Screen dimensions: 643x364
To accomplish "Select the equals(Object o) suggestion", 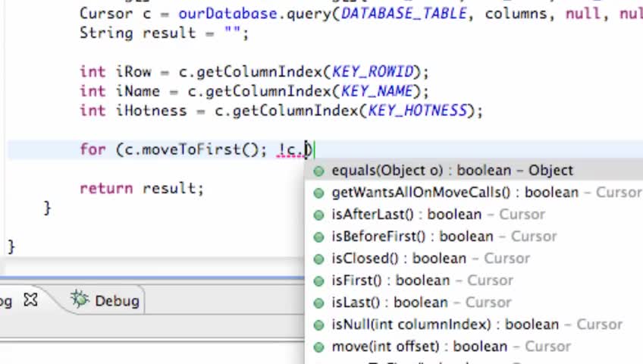I will coord(452,171).
